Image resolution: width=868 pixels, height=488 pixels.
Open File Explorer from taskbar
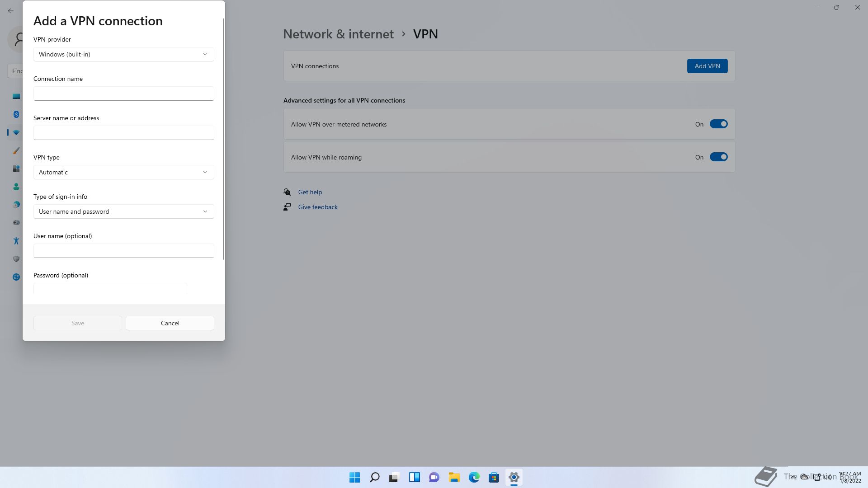(x=454, y=477)
